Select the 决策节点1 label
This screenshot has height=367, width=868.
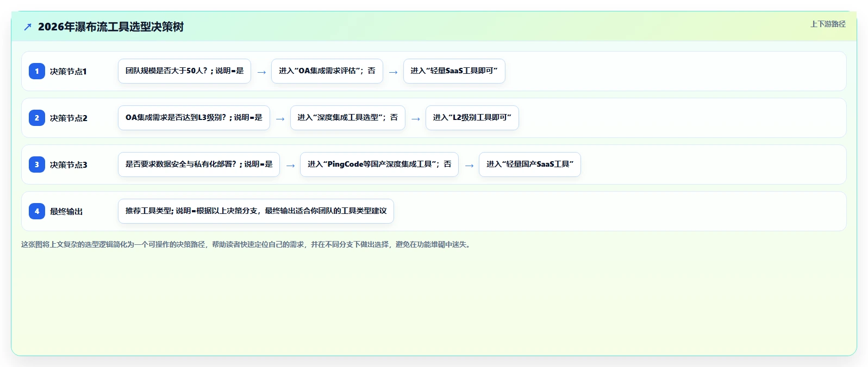tap(68, 71)
